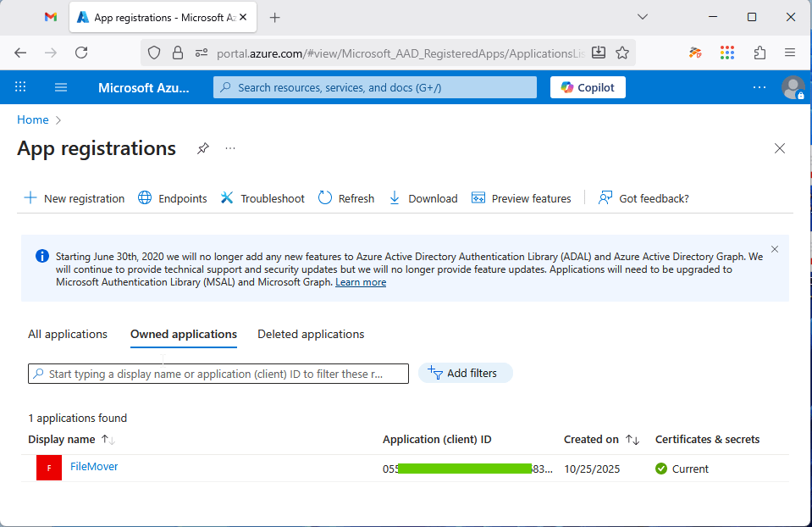Open the more commands ellipsis near page title

pyautogui.click(x=229, y=148)
